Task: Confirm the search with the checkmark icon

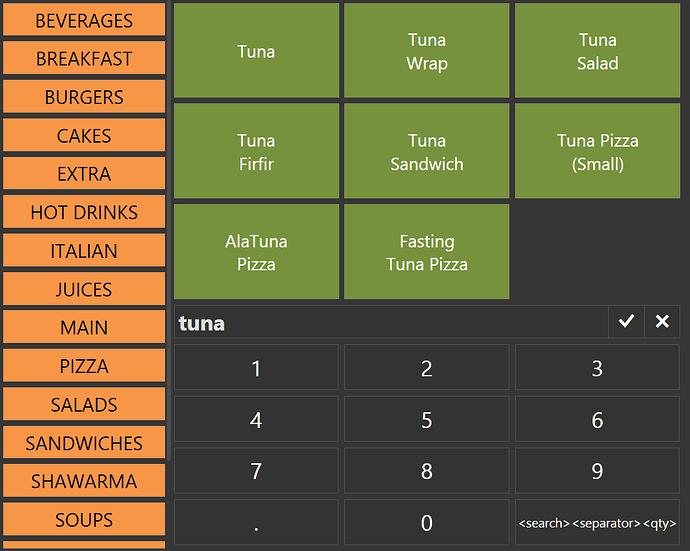Action: coord(626,322)
